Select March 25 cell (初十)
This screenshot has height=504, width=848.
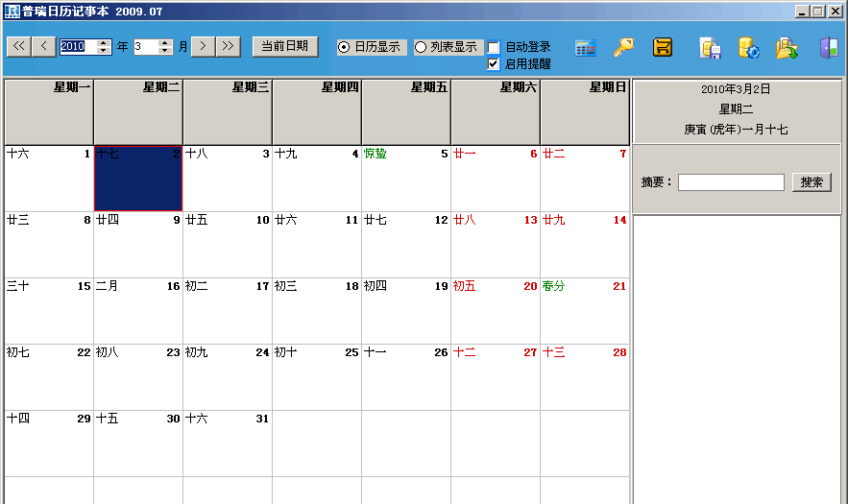pos(317,377)
